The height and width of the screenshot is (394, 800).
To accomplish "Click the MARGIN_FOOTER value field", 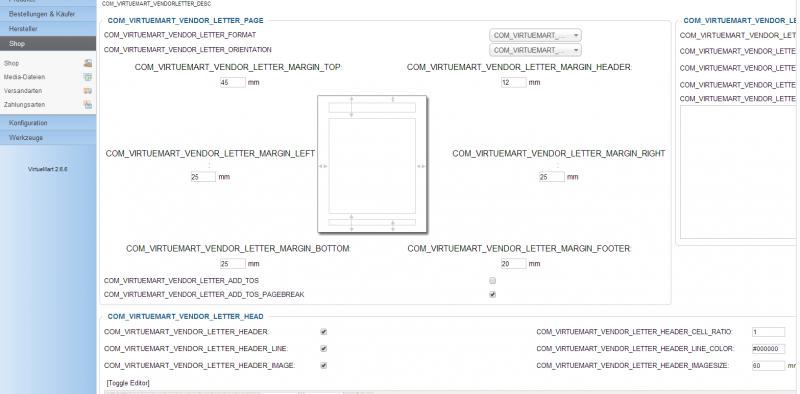I will pyautogui.click(x=513, y=264).
